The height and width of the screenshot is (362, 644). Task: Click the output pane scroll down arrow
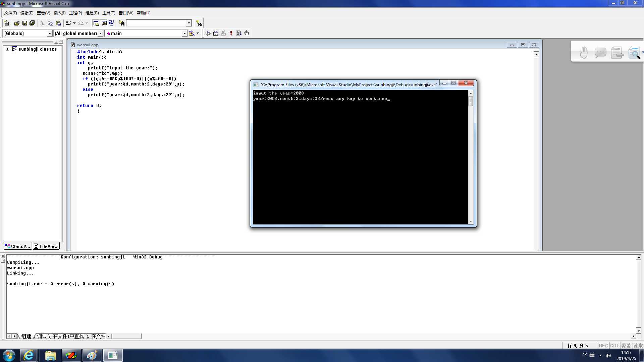pyautogui.click(x=639, y=331)
